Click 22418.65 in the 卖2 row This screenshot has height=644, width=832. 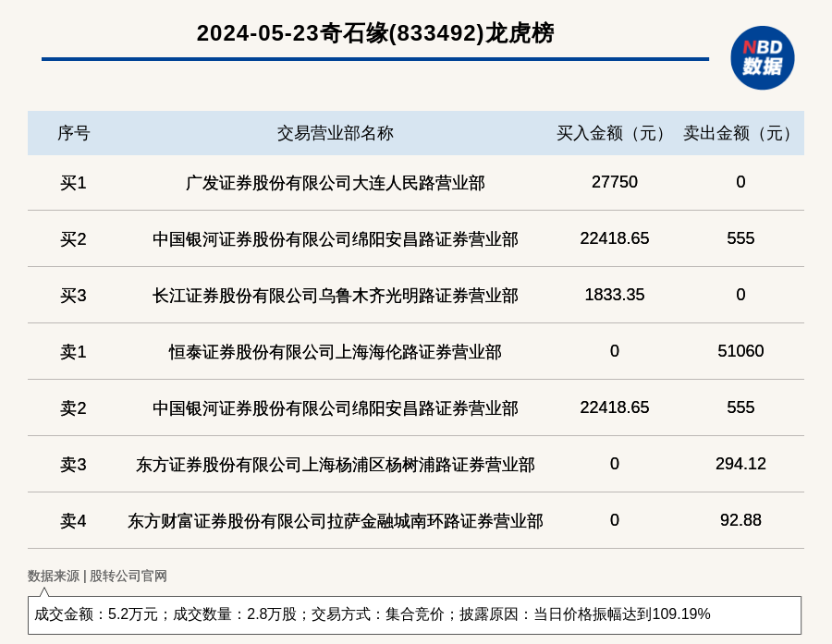pyautogui.click(x=615, y=407)
